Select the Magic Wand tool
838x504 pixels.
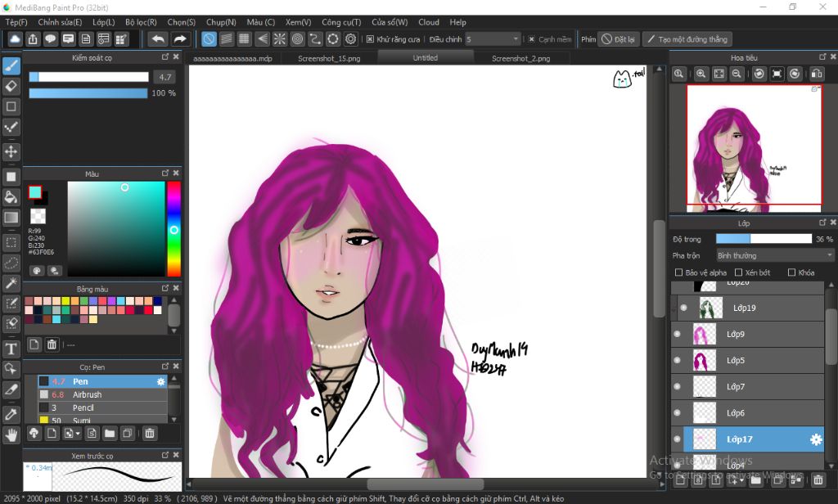(x=11, y=283)
